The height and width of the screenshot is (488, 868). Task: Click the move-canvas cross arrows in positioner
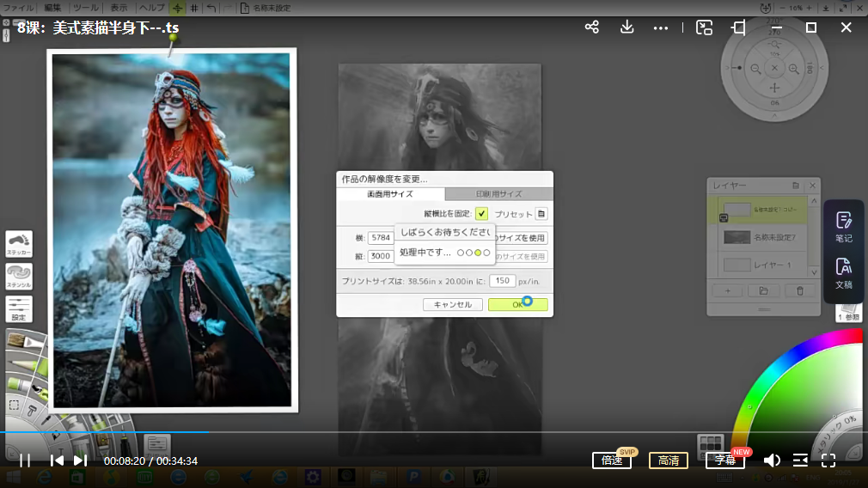click(x=774, y=88)
